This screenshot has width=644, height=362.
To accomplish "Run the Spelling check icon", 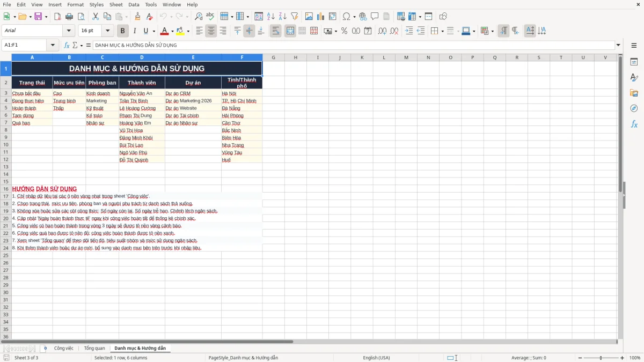I will (x=210, y=17).
